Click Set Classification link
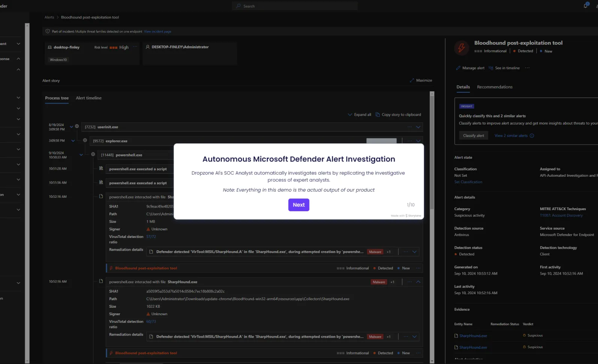 468,182
